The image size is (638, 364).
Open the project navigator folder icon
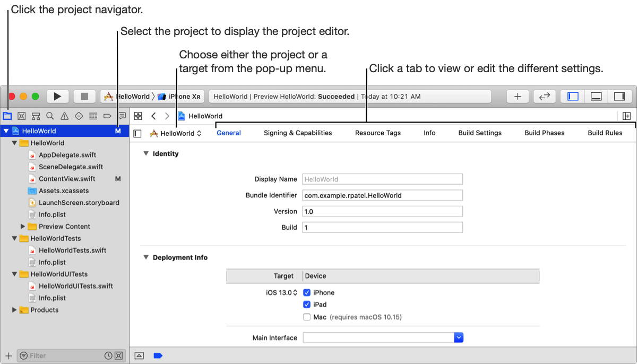click(7, 116)
